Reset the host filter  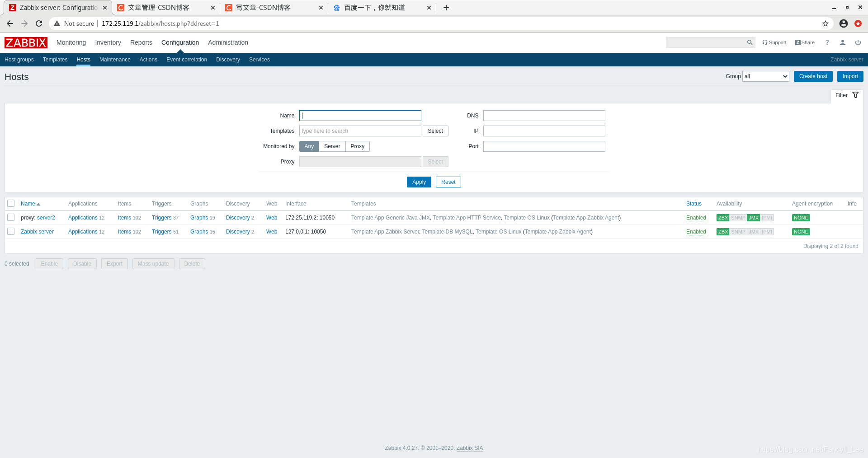click(x=448, y=182)
